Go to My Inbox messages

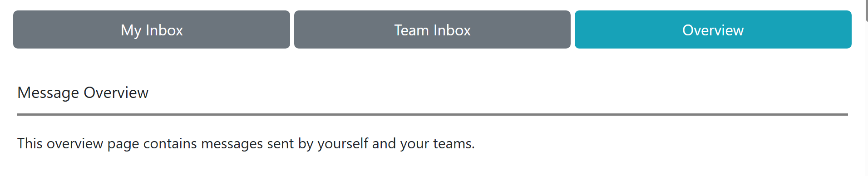[x=152, y=29]
